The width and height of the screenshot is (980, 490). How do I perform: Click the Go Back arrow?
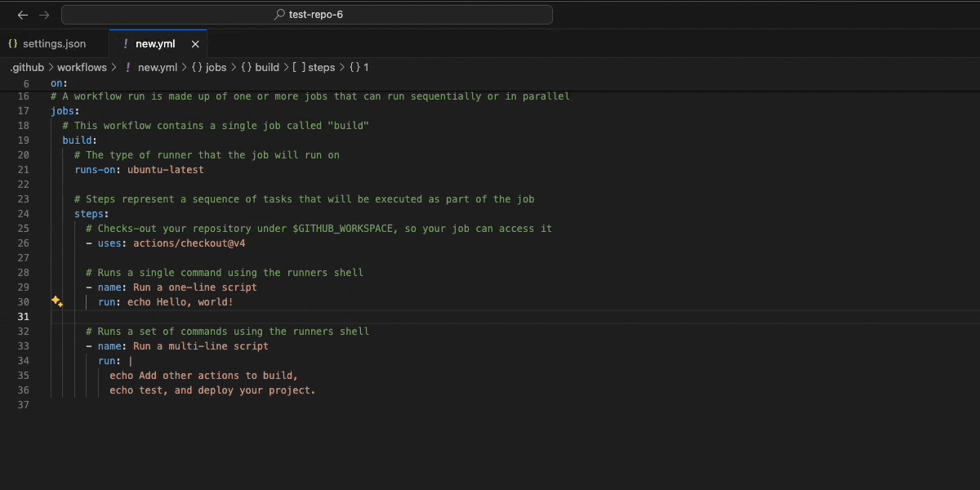click(23, 15)
